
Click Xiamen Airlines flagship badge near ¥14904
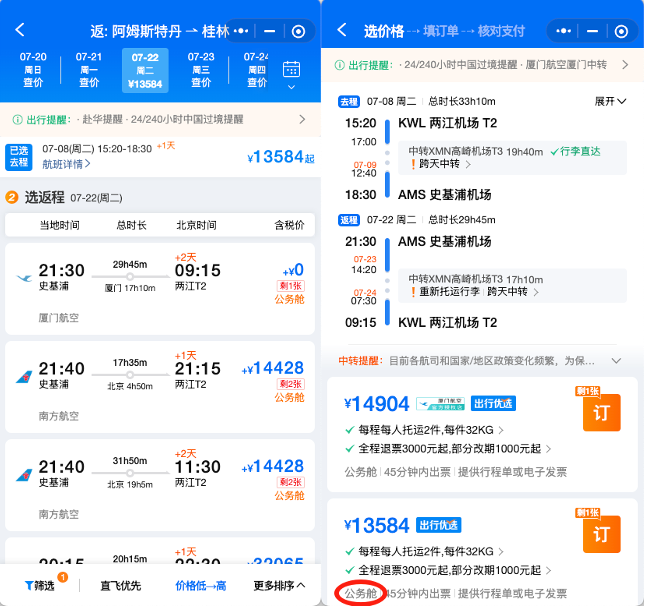click(x=440, y=404)
